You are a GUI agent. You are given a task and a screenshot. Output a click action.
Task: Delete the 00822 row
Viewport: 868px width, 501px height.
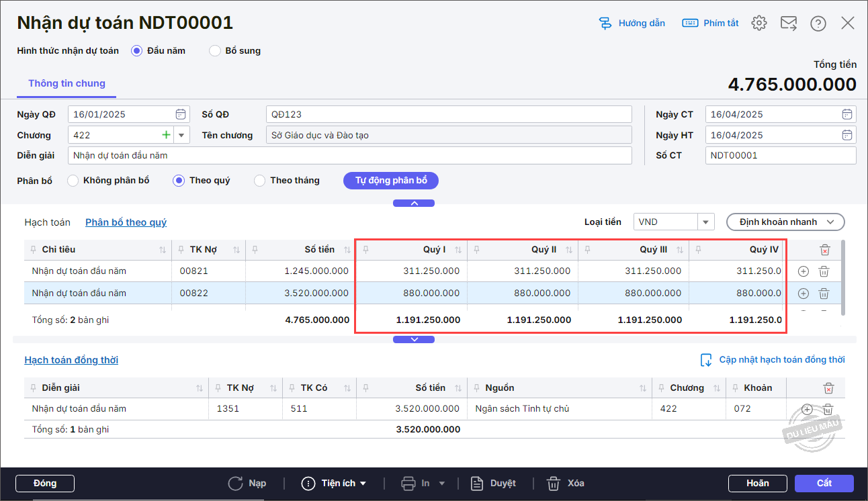click(x=824, y=293)
